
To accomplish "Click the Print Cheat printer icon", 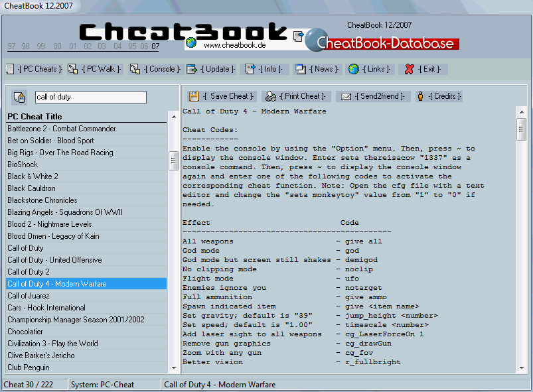I will coord(271,96).
